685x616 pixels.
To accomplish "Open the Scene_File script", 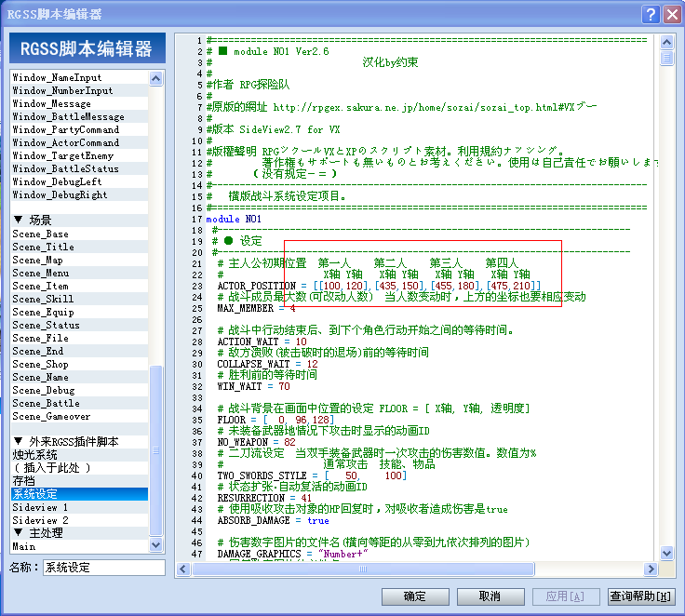I will (x=79, y=338).
